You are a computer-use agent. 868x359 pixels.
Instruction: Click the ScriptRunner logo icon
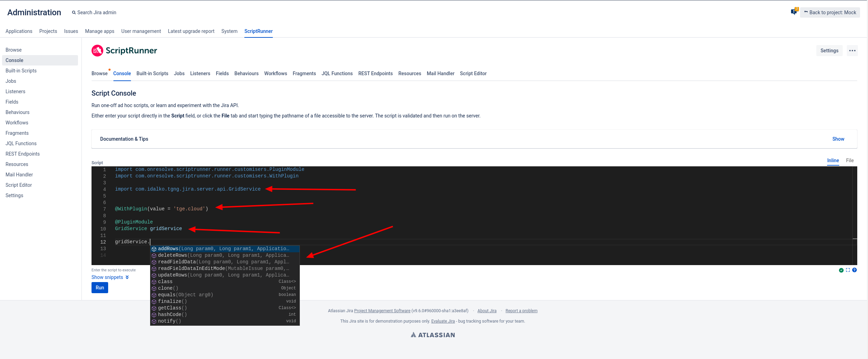point(97,51)
